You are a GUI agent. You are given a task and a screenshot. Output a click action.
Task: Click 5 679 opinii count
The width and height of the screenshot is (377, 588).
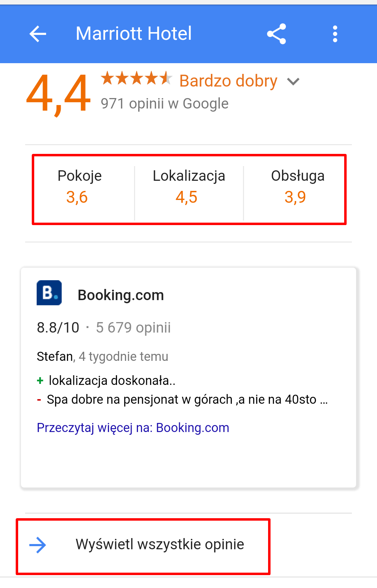click(x=133, y=328)
